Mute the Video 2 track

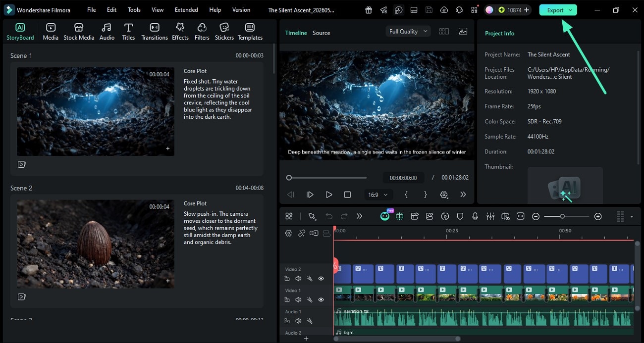tap(298, 279)
